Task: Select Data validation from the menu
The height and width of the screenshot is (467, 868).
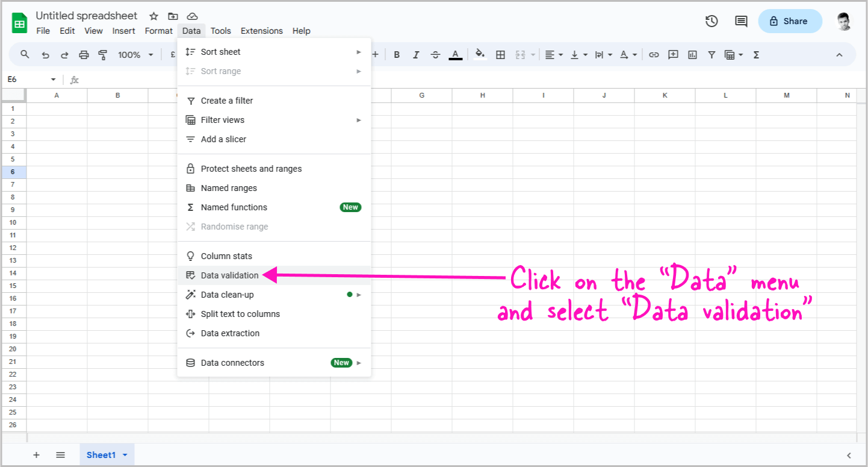Action: (x=229, y=275)
